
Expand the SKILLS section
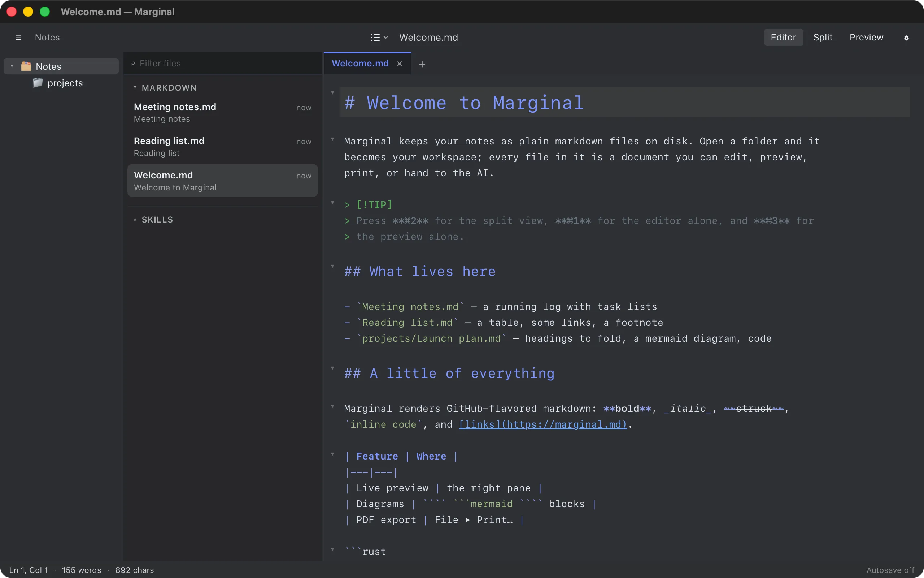[x=135, y=220]
